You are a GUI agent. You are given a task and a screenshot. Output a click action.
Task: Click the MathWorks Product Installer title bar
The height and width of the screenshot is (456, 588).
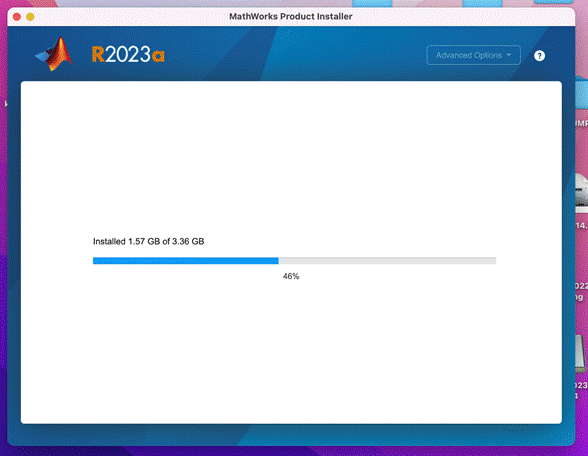pos(291,16)
